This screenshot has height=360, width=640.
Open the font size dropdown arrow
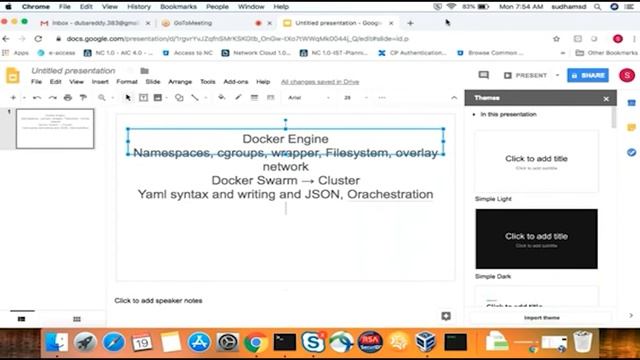tap(366, 98)
